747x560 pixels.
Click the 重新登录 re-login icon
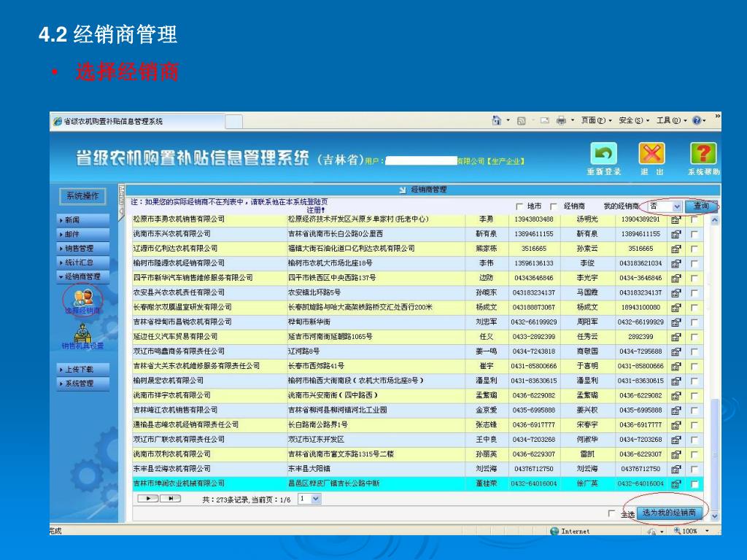(x=603, y=154)
